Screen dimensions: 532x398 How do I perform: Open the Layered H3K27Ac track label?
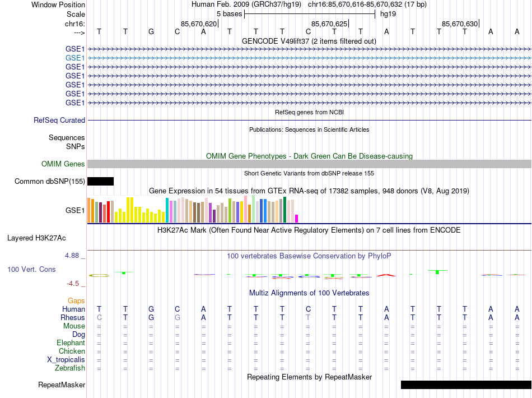click(36, 238)
